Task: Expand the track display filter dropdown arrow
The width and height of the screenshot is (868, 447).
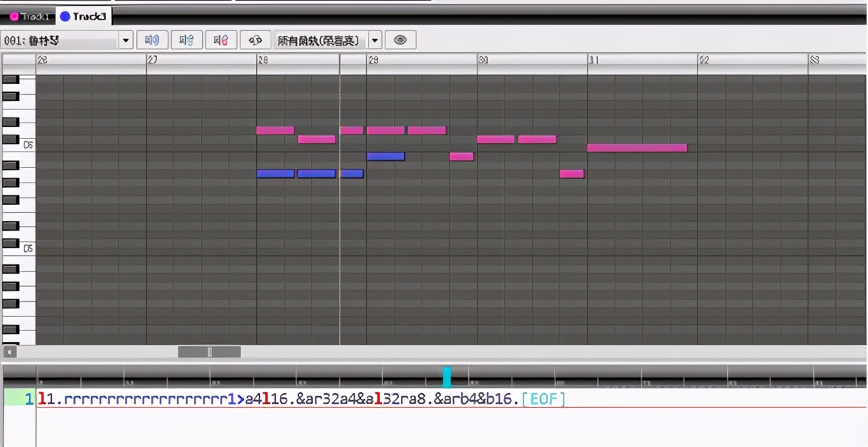Action: 375,41
